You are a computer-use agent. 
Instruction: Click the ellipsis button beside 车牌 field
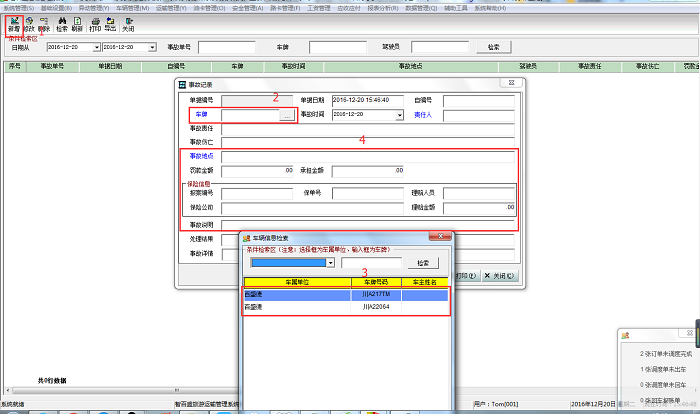[x=287, y=116]
